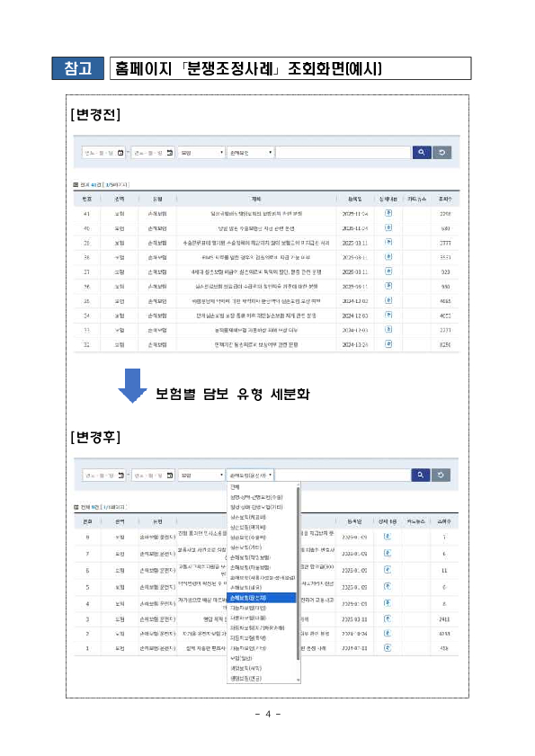The height and width of the screenshot is (756, 535).
Task: Open detail icon for row 7 in 변경후 table
Action: click(x=387, y=553)
